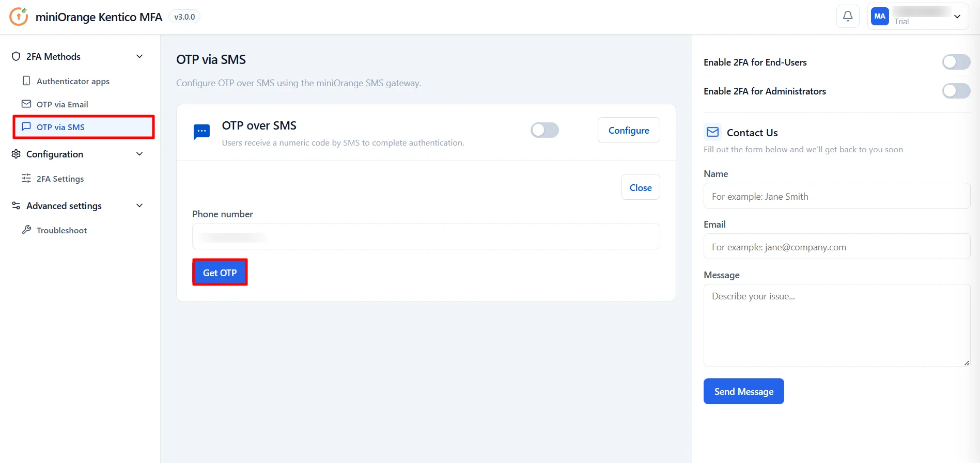The width and height of the screenshot is (980, 463).
Task: Click the Troubleshoot wrench icon
Action: pyautogui.click(x=26, y=230)
